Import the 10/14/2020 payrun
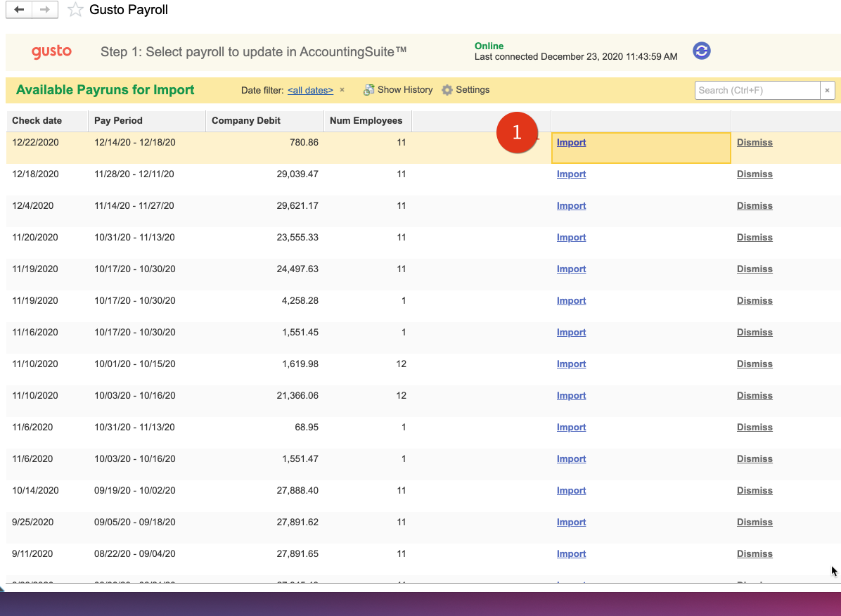The image size is (841, 616). (x=571, y=491)
